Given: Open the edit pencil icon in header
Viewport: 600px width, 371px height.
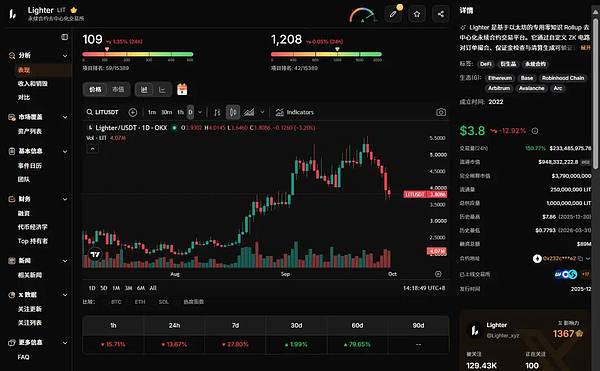Looking at the screenshot, I should pos(393,14).
